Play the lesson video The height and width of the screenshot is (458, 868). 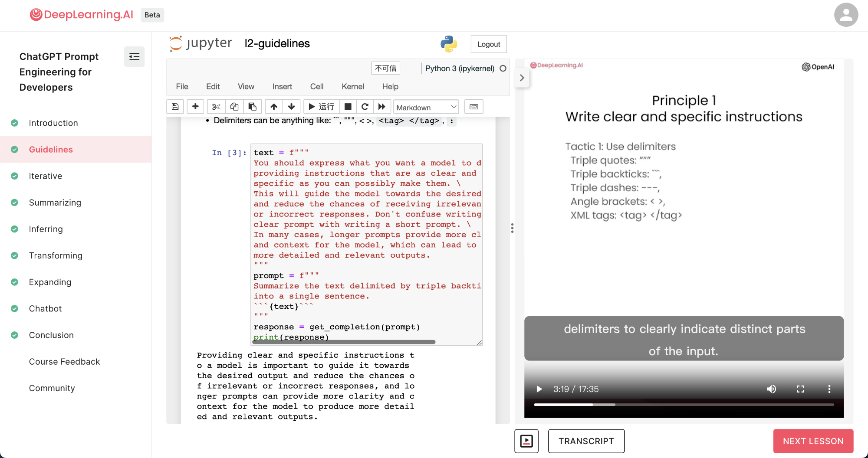coord(539,389)
